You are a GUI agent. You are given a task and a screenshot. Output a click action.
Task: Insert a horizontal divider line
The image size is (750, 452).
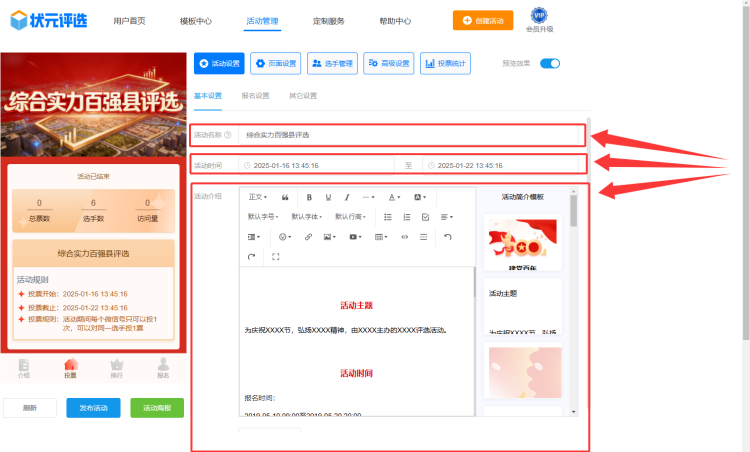point(423,237)
